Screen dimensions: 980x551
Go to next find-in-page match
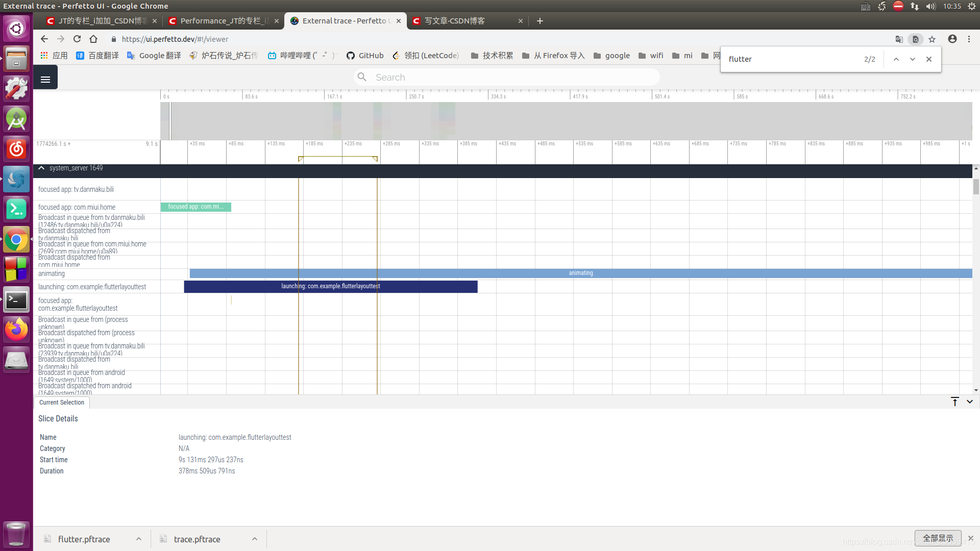912,59
